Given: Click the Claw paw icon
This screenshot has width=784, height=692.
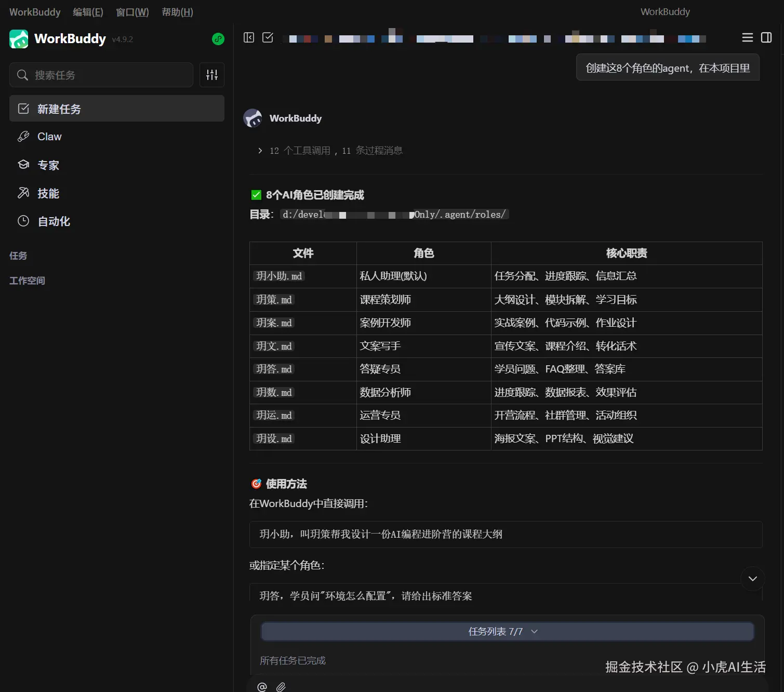Looking at the screenshot, I should (23, 137).
